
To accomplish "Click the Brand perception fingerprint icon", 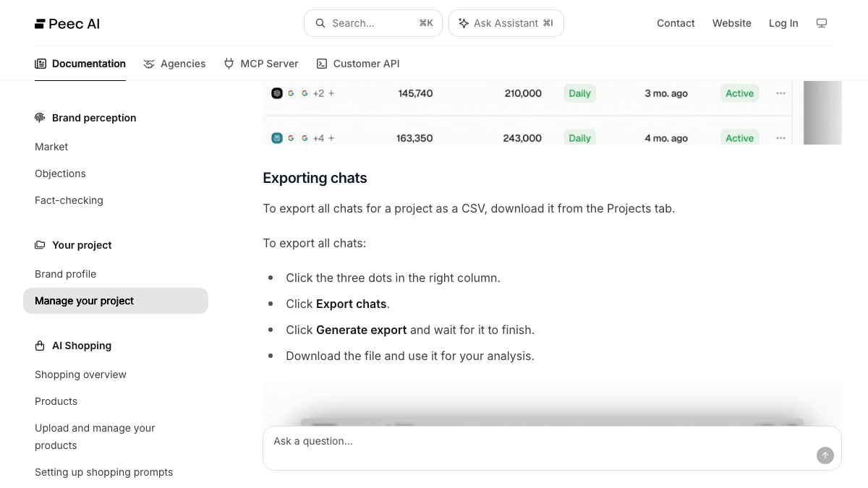I will point(40,118).
